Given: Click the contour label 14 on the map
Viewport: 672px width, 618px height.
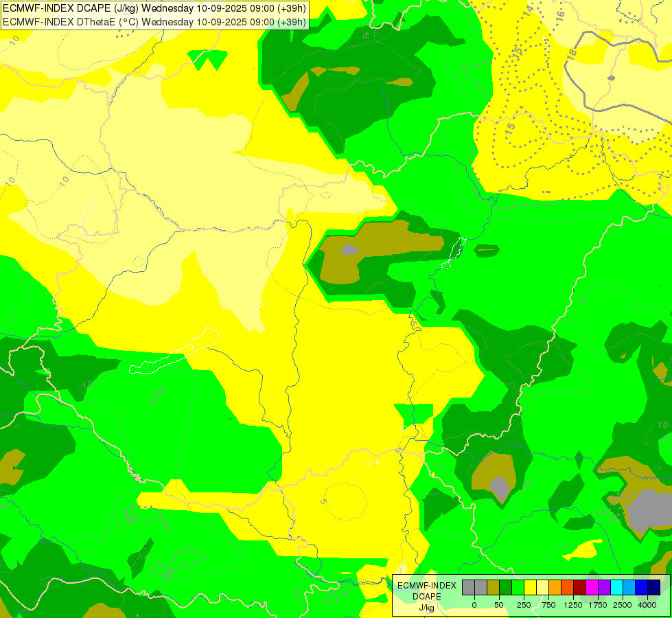Looking at the screenshot, I should click(529, 10).
